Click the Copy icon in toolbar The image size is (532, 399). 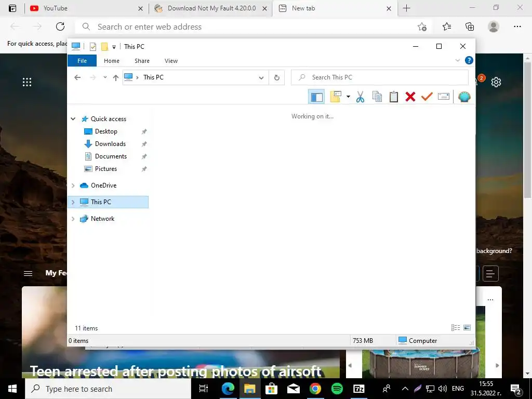(377, 97)
